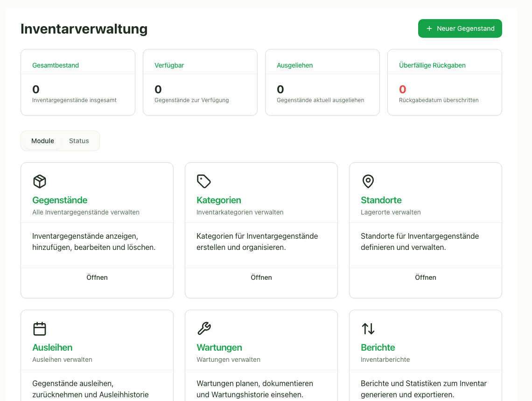Click the calendar icon on Ausleihen card
The image size is (532, 401).
(40, 329)
